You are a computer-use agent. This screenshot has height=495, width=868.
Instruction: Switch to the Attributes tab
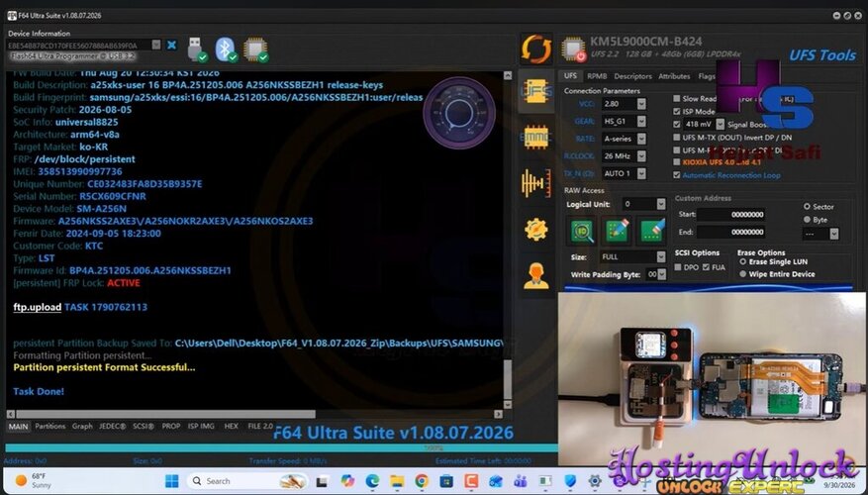(x=674, y=76)
